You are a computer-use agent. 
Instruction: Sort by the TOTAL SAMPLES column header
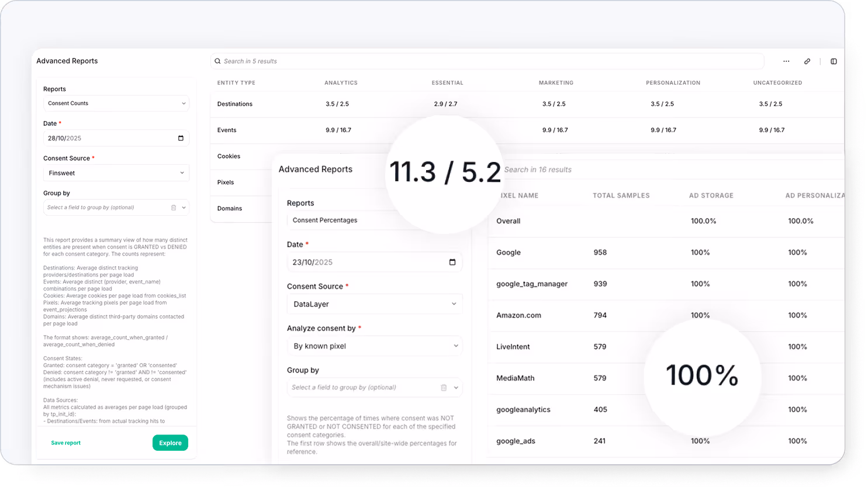pyautogui.click(x=621, y=195)
